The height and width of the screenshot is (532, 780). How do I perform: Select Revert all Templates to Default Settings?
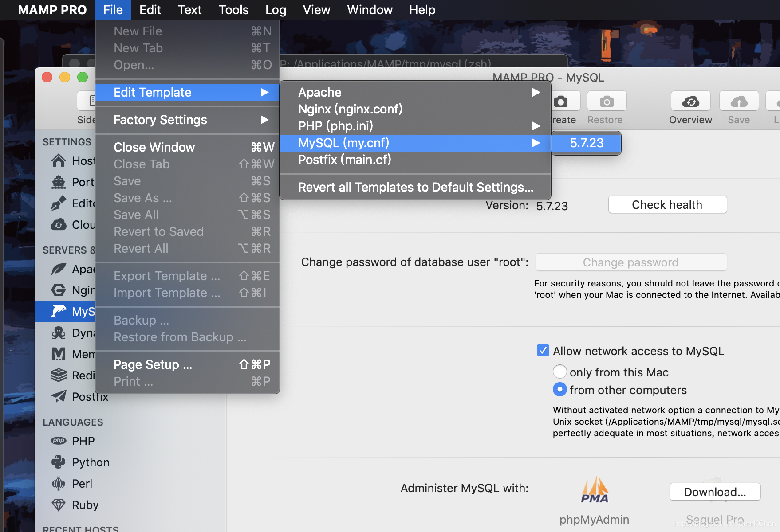coord(416,187)
